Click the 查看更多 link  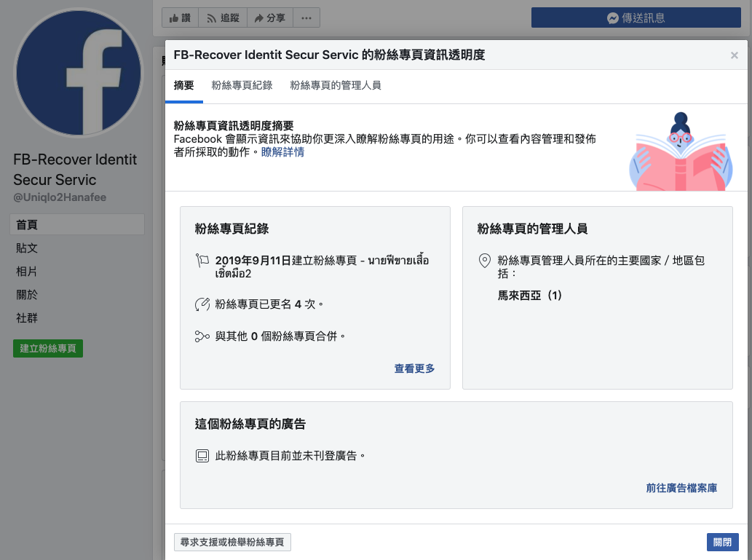414,368
